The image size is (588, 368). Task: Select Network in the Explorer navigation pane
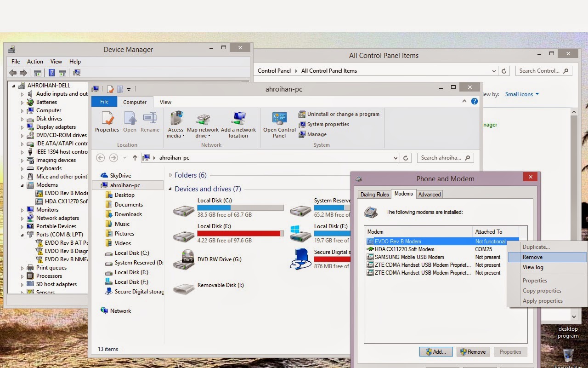[x=116, y=310]
